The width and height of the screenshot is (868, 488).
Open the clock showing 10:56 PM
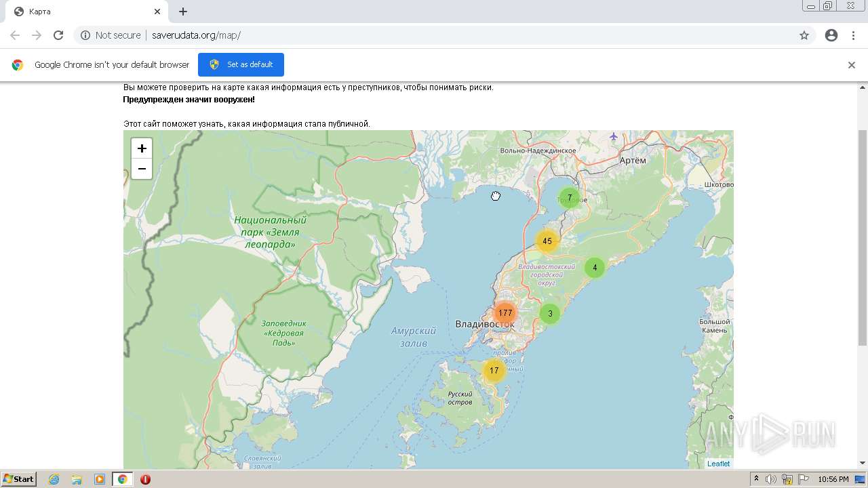[x=833, y=479]
